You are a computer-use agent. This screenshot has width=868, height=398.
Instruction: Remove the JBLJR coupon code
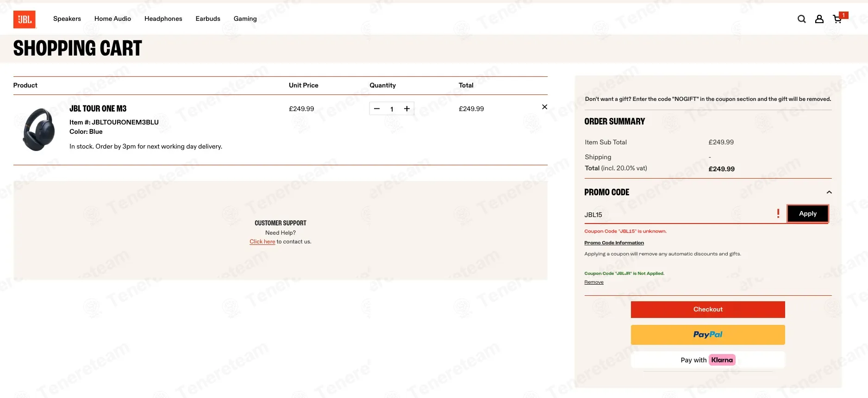coord(594,282)
